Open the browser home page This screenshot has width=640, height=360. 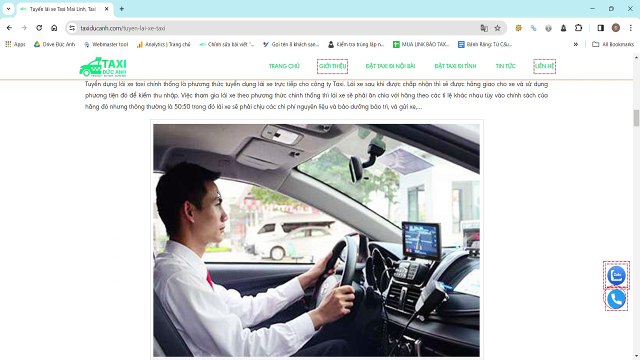click(54, 28)
